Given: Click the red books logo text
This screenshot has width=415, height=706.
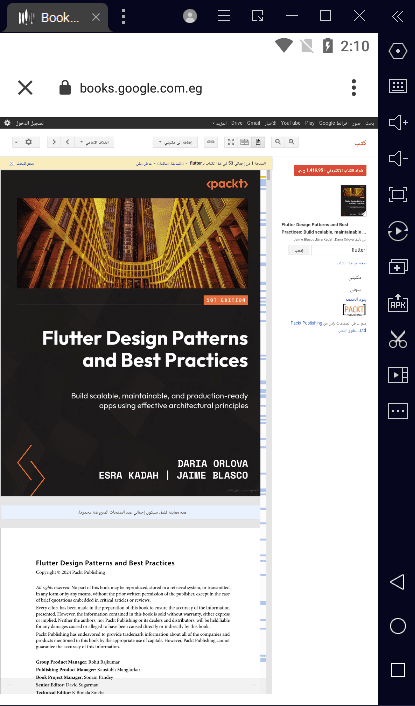Looking at the screenshot, I should point(361,143).
